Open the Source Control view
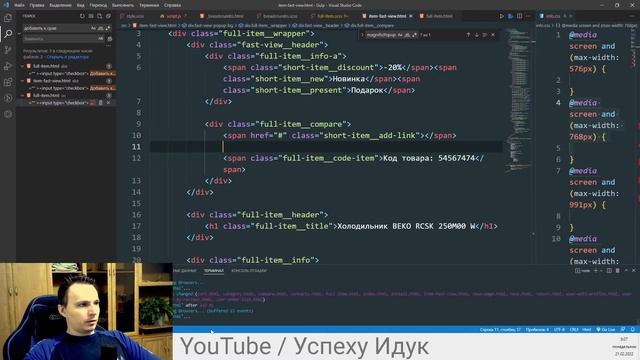 [x=8, y=50]
